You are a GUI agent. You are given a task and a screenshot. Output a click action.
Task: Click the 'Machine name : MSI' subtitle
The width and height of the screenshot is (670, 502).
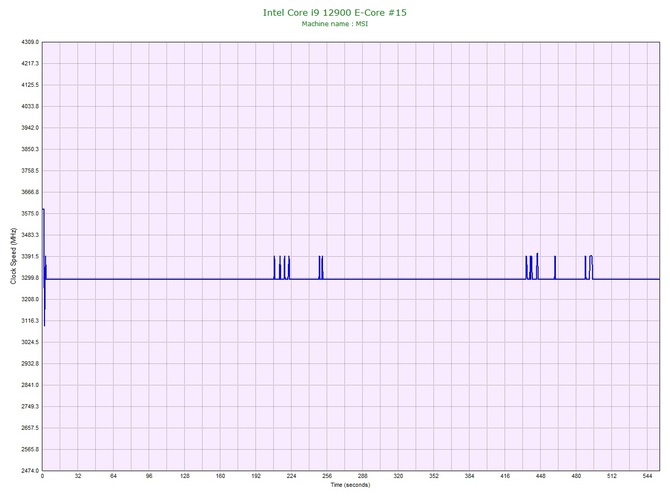tap(335, 24)
